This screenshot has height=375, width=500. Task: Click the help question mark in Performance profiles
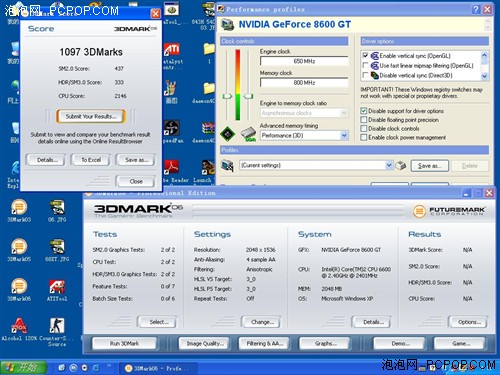476,9
